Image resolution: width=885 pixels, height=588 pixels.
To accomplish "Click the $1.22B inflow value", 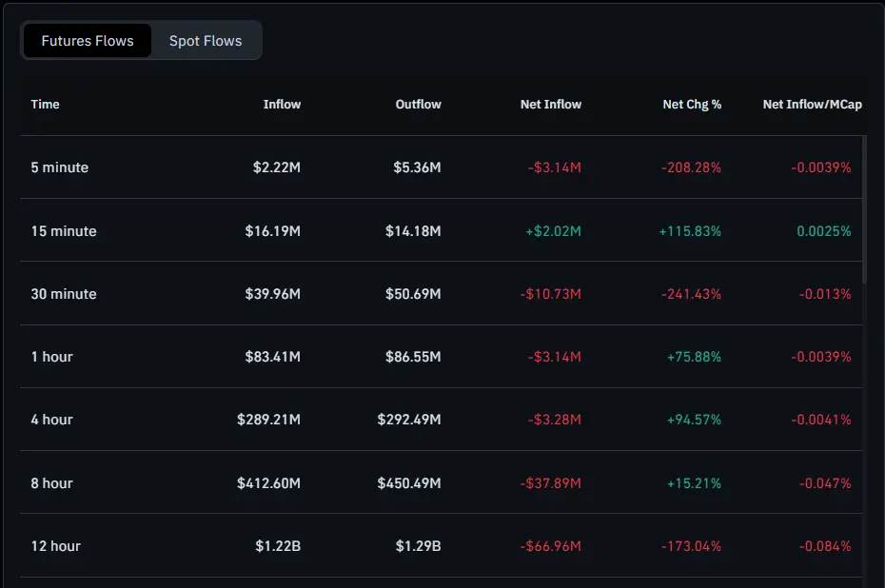I will [280, 545].
